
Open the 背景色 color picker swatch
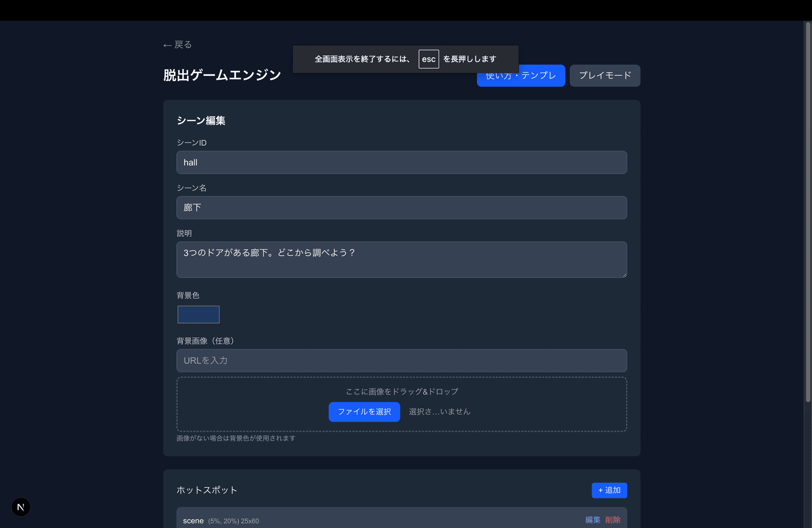[x=198, y=314]
